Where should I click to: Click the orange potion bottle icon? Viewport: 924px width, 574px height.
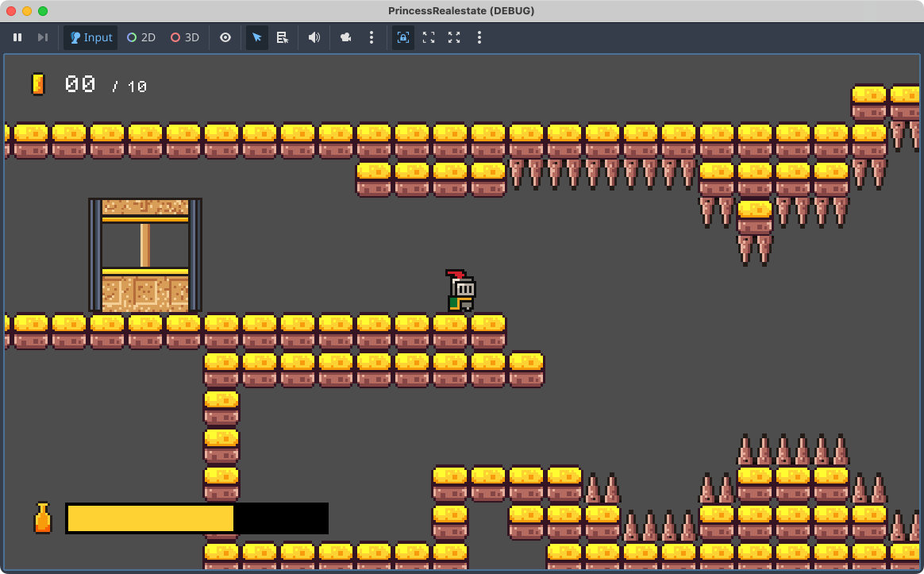43,518
